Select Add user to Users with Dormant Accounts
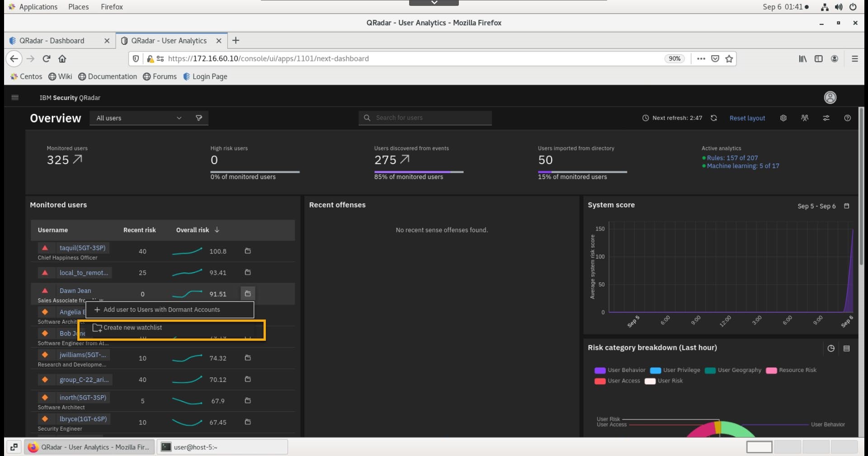This screenshot has width=868, height=456. 170,310
